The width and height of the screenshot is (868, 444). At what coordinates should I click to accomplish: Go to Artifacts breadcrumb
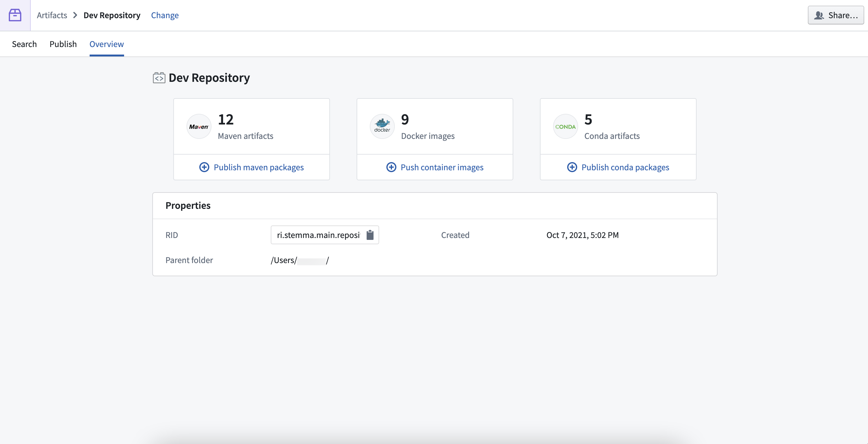[52, 15]
